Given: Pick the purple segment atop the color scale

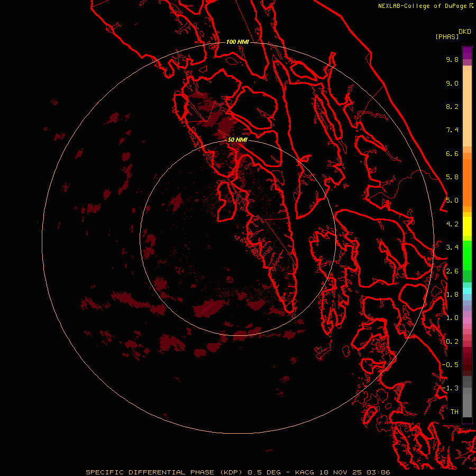Looking at the screenshot, I should pyautogui.click(x=467, y=53).
